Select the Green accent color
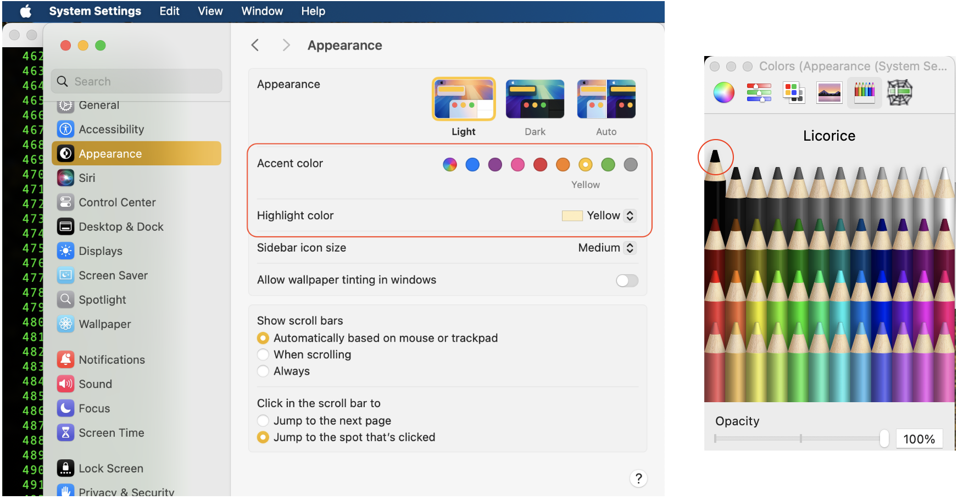The height and width of the screenshot is (500, 980). pos(608,164)
